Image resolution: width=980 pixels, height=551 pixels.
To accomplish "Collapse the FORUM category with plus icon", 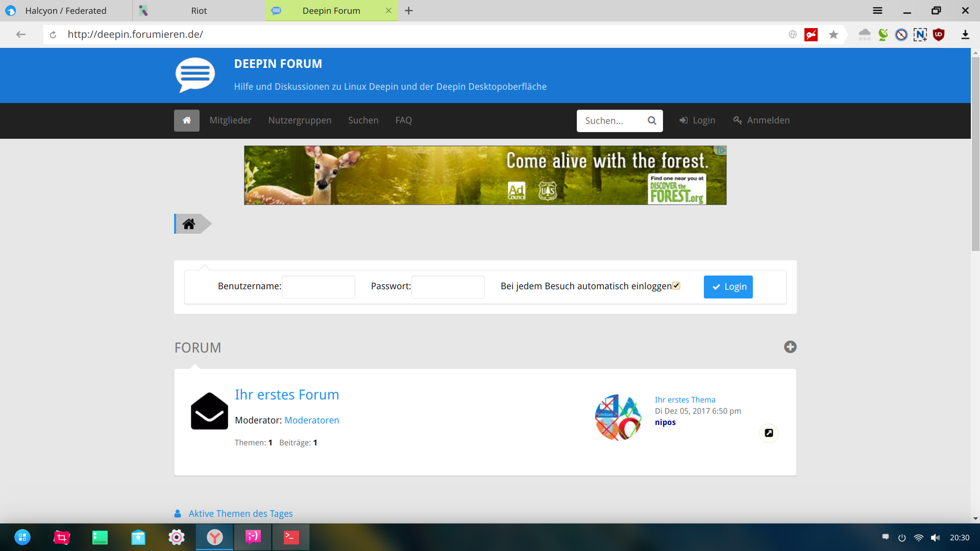I will click(x=790, y=347).
